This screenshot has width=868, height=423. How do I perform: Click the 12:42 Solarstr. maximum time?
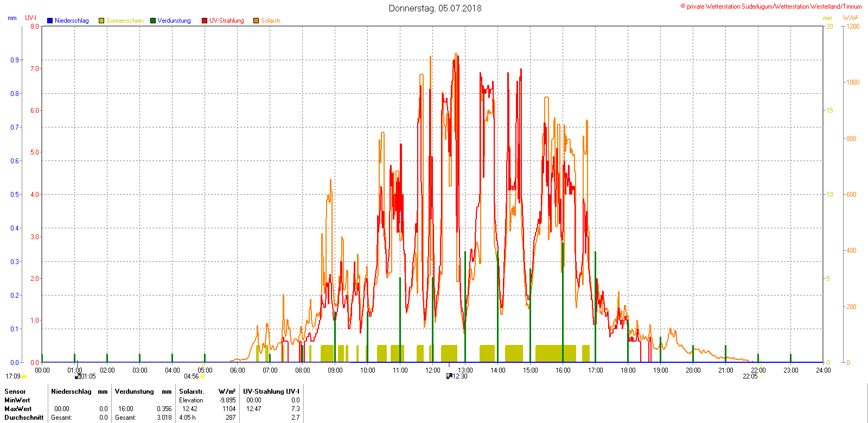190,409
